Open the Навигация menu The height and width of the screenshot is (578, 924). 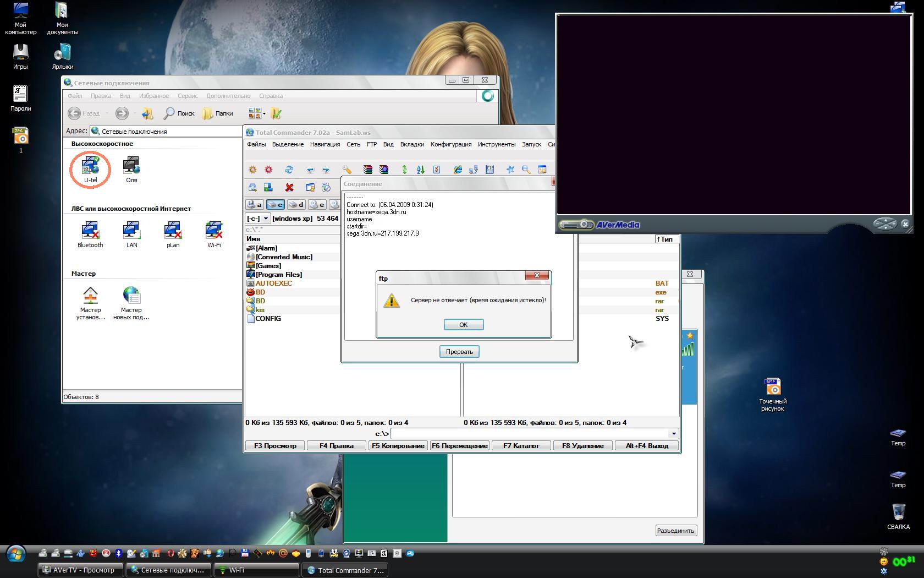click(325, 144)
